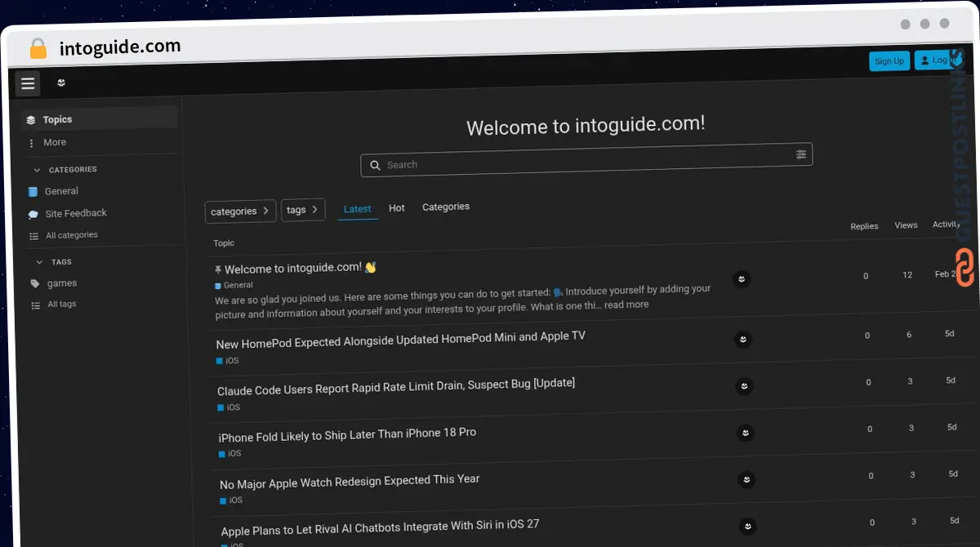Click the General category icon in sidebar
Viewport: 980px width, 547px height.
tap(33, 192)
